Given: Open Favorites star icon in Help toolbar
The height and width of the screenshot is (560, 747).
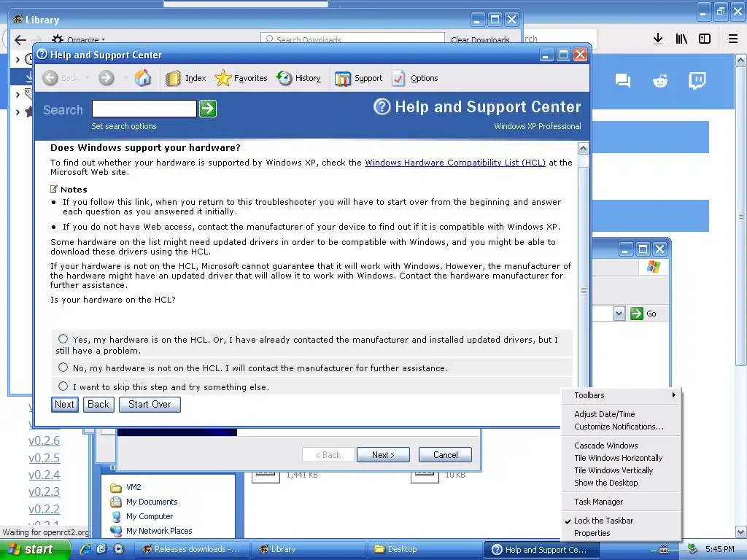Looking at the screenshot, I should pyautogui.click(x=223, y=78).
